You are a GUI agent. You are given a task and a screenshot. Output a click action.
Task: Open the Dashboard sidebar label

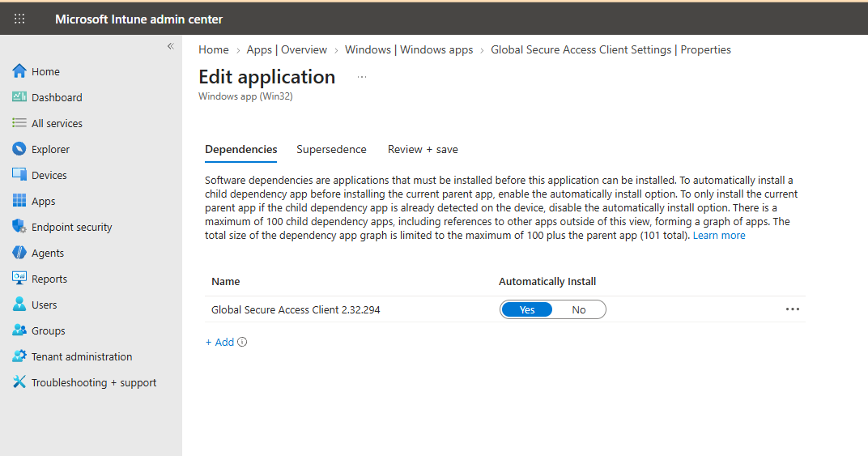(x=57, y=97)
